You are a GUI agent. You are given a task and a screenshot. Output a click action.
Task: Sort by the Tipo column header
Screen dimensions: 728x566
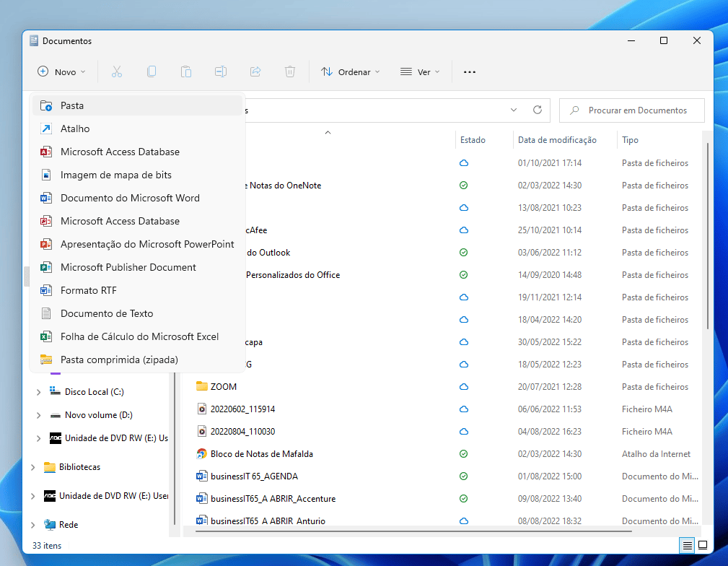coord(630,140)
